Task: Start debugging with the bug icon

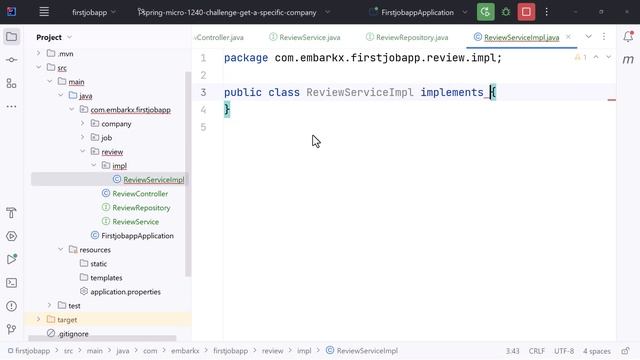Action: (506, 12)
